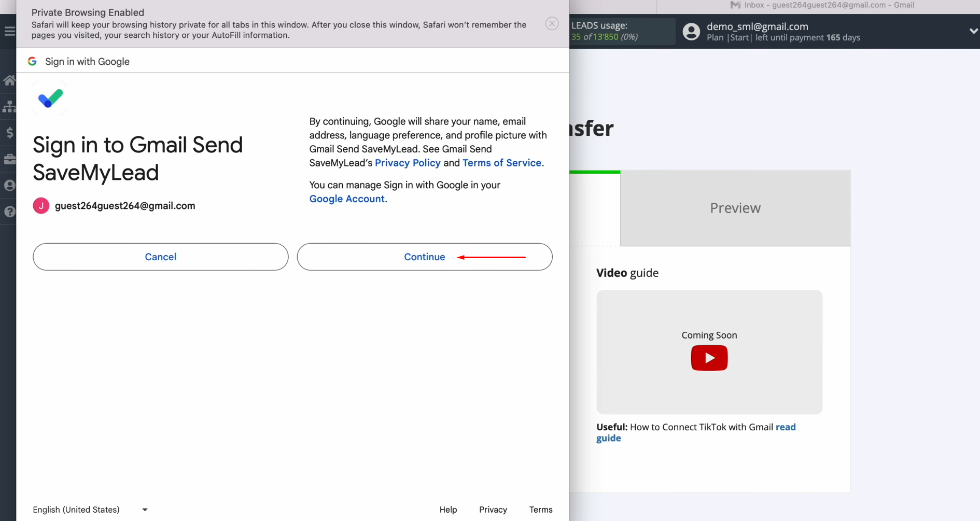Switch to Inbox Gmail browser tab

(822, 5)
